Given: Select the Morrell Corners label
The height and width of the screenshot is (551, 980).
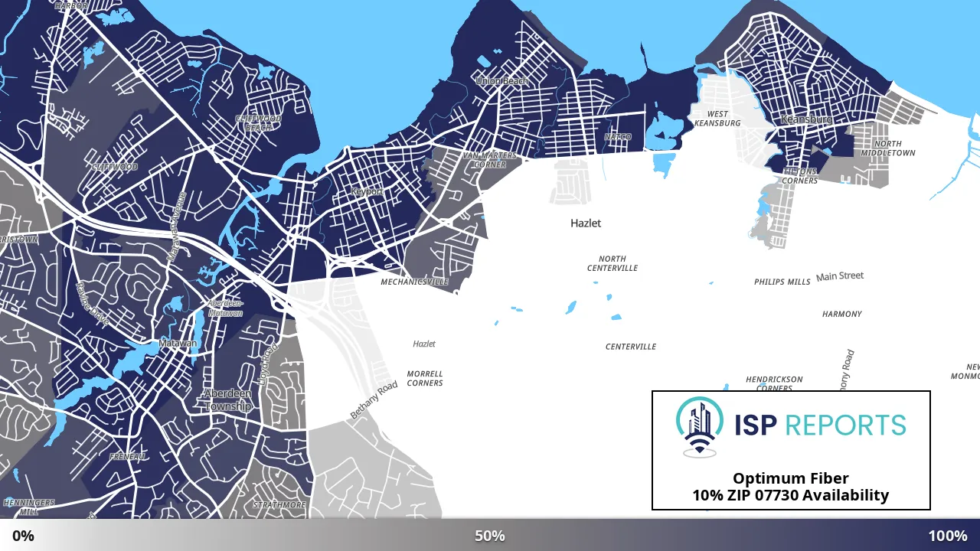Looking at the screenshot, I should [x=425, y=379].
